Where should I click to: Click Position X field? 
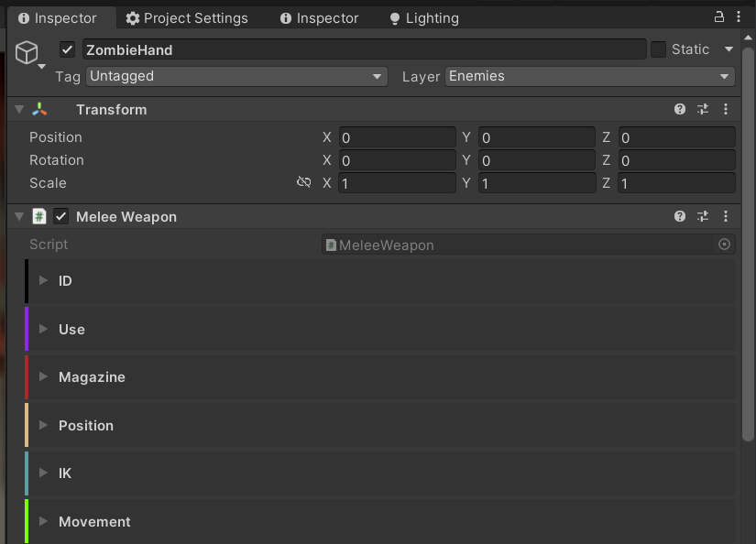click(397, 137)
